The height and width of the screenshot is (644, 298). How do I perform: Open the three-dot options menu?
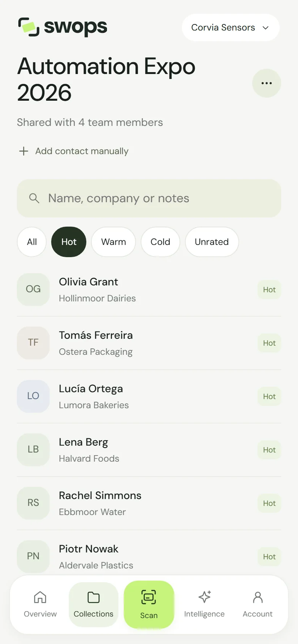[x=266, y=83]
